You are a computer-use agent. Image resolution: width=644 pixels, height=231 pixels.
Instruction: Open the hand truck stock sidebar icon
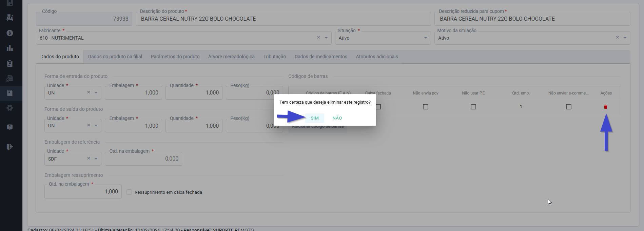pos(10,17)
